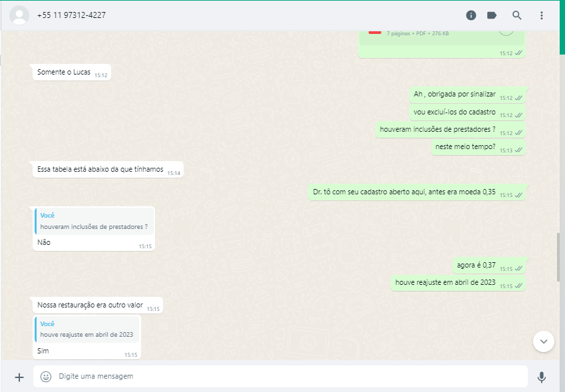Open the contact profile picture avatar
565x392 pixels.
19,15
